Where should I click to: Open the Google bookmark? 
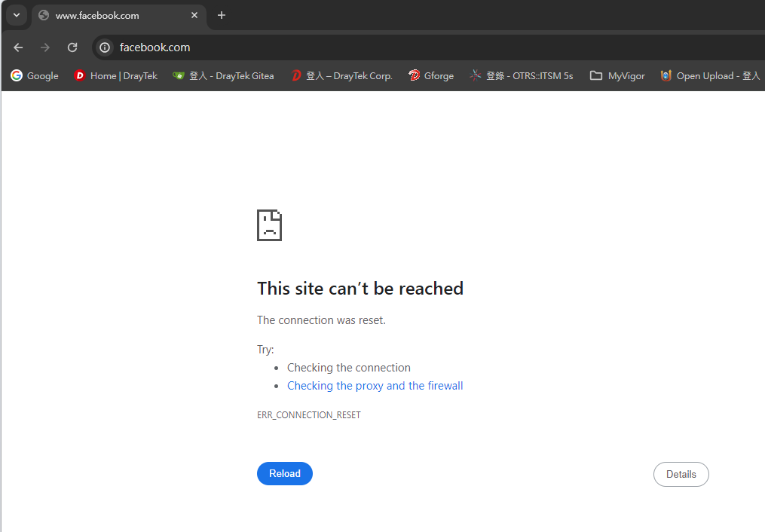[x=35, y=75]
